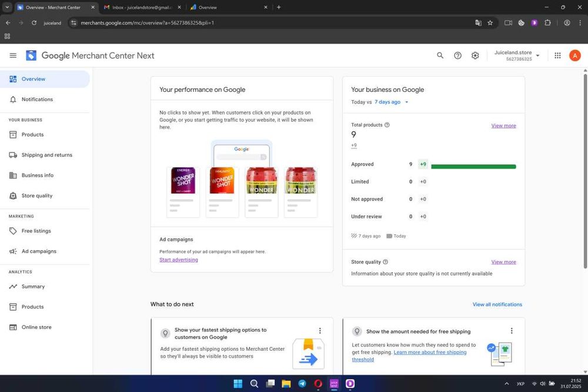
Task: Go to Overview in sidebar
Action: click(45, 79)
